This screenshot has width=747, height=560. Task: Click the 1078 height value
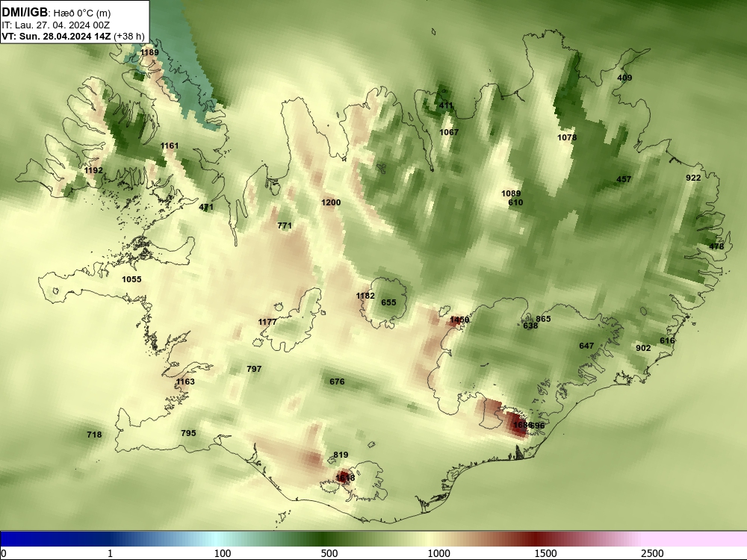pyautogui.click(x=567, y=137)
